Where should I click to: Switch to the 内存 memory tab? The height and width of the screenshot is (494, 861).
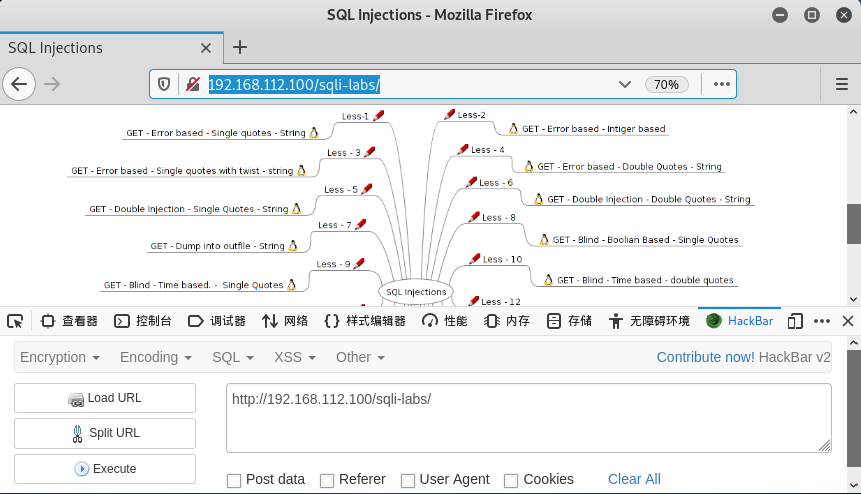point(507,321)
